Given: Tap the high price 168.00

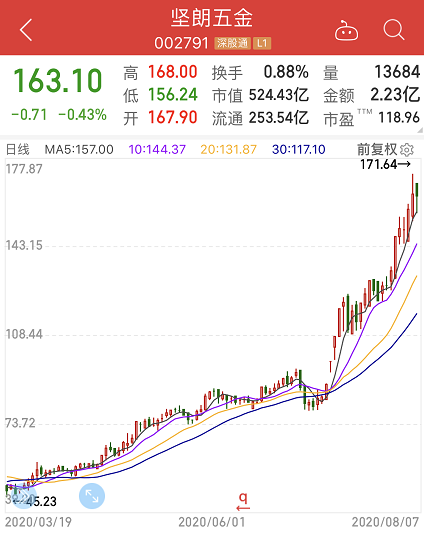Looking at the screenshot, I should pyautogui.click(x=173, y=72).
